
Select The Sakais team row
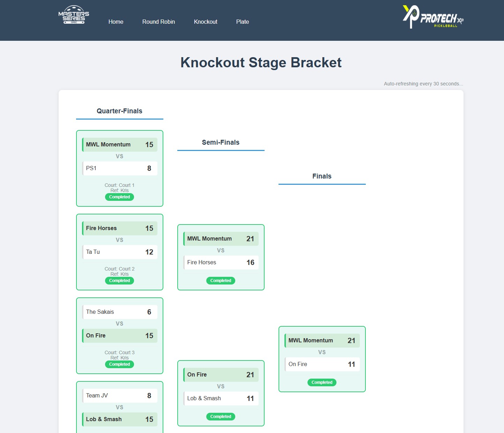tap(119, 312)
